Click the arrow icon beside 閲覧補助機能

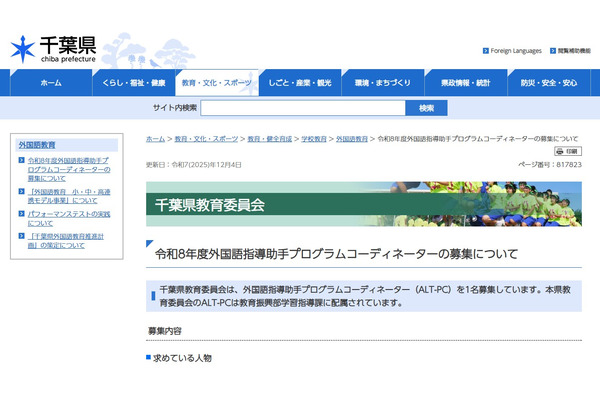[x=553, y=51]
